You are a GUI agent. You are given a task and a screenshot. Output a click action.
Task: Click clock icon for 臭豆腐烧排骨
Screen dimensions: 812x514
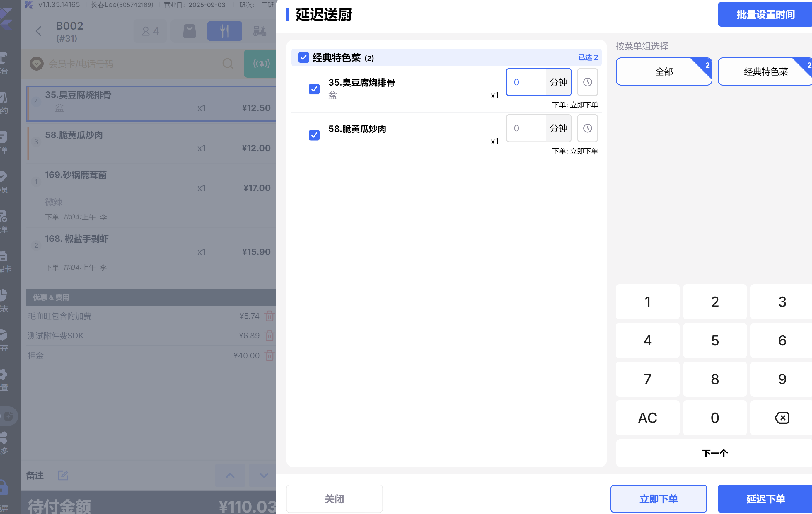tap(587, 82)
